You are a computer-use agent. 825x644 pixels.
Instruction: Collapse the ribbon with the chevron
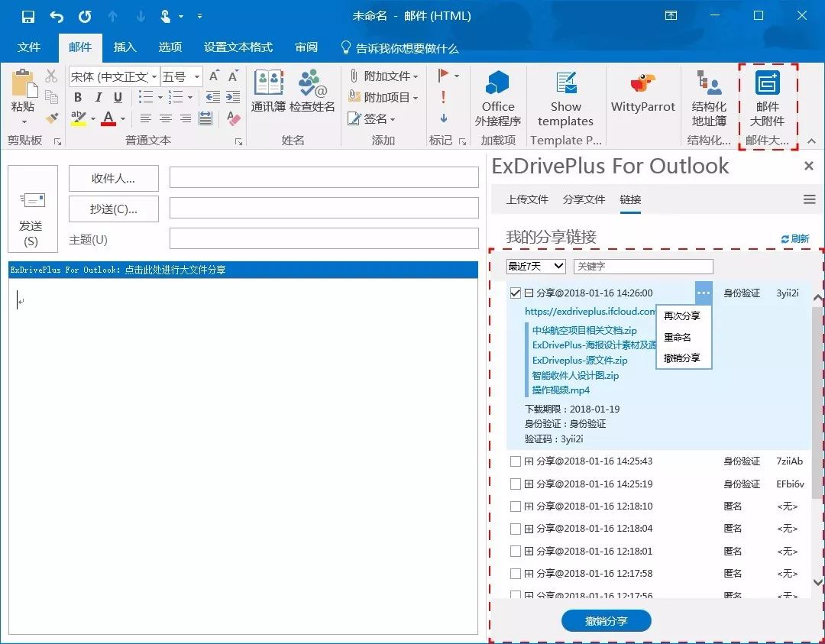[811, 141]
